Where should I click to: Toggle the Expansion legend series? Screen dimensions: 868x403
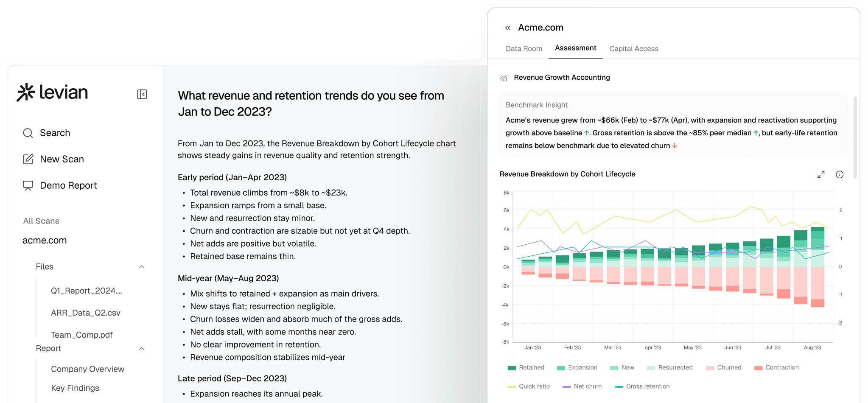pyautogui.click(x=577, y=368)
